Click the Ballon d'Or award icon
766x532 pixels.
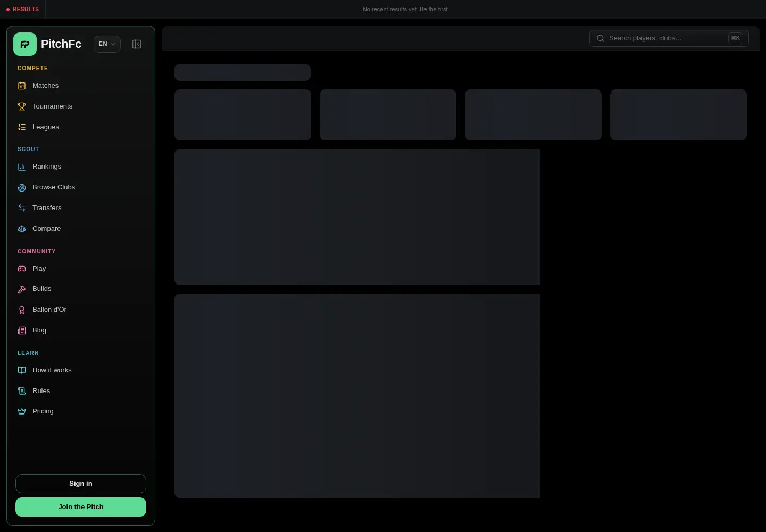pyautogui.click(x=22, y=310)
